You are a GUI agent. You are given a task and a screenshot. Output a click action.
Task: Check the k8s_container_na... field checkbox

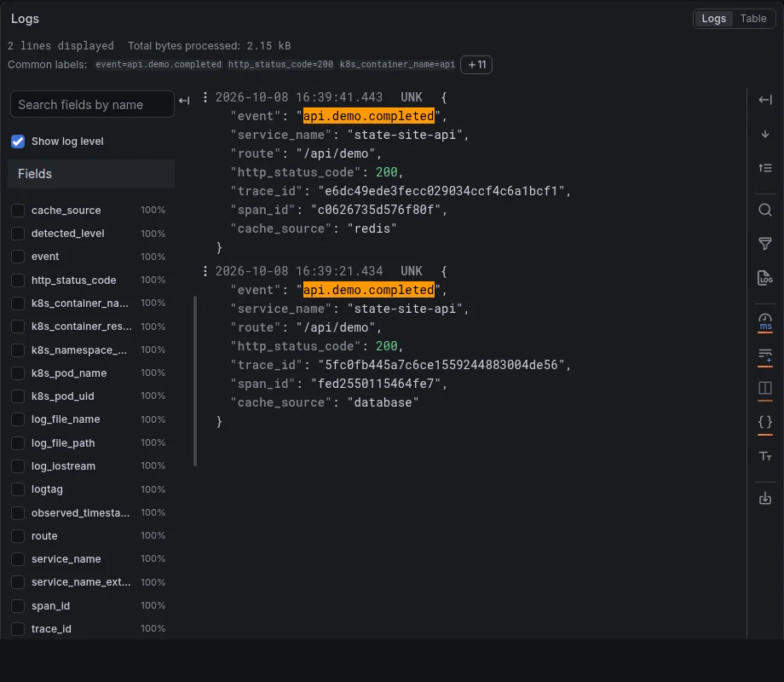(x=18, y=303)
